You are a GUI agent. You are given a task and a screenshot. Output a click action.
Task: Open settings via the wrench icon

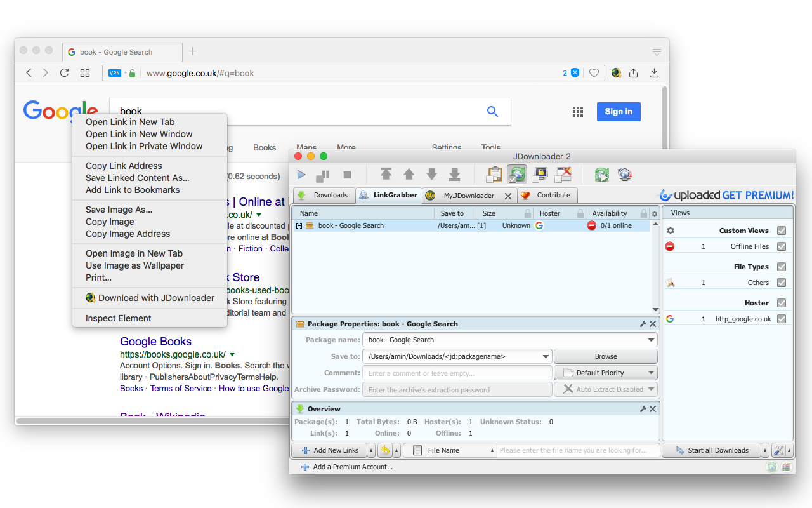coord(779,450)
